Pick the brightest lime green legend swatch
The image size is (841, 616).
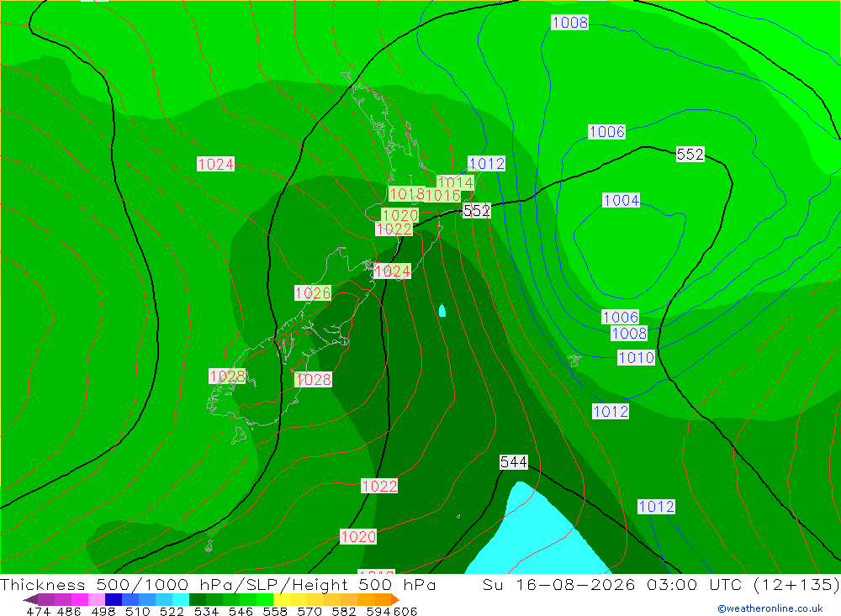265,599
